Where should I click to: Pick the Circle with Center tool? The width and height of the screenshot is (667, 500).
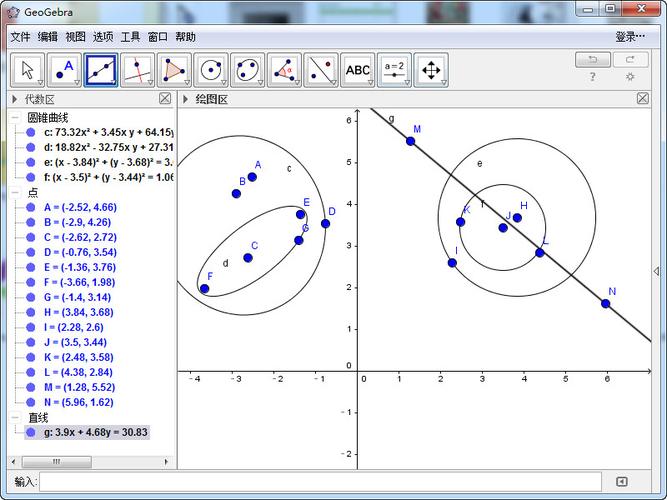click(211, 70)
